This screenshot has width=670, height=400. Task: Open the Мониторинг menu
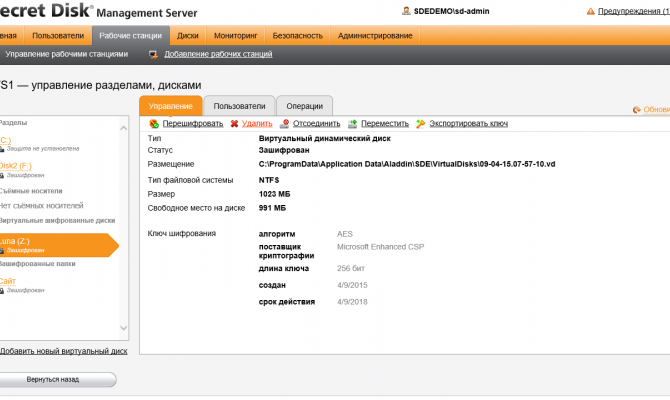pos(235,36)
